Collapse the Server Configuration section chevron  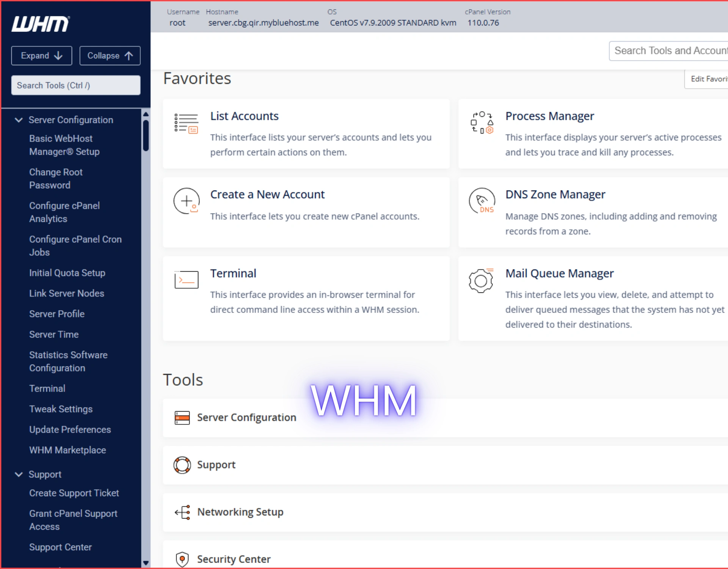(19, 120)
